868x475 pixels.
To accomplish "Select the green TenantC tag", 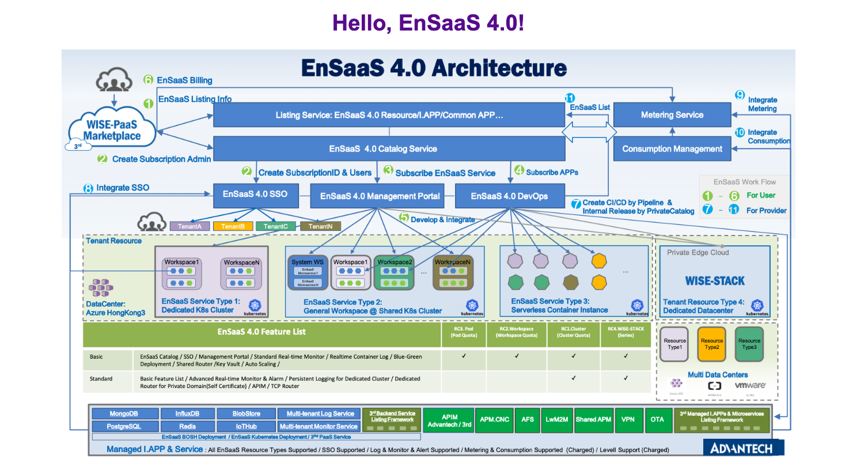I will pos(276,226).
